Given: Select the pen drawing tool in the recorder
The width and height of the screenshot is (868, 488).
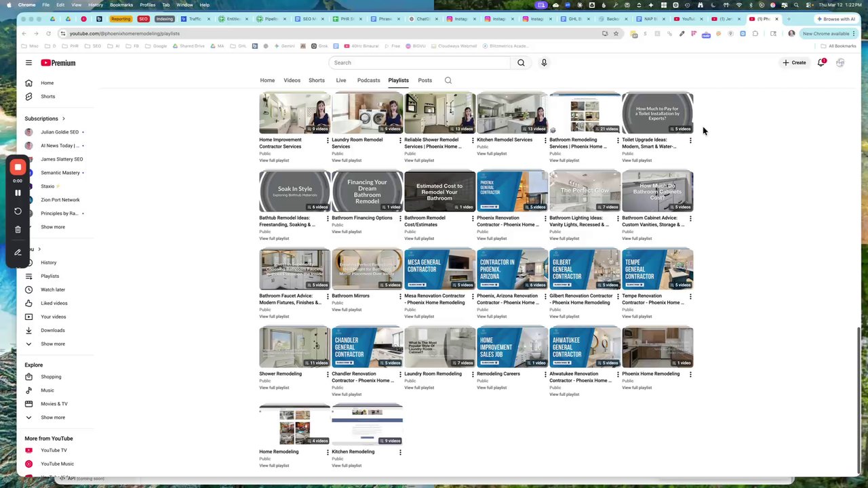Looking at the screenshot, I should [x=18, y=252].
